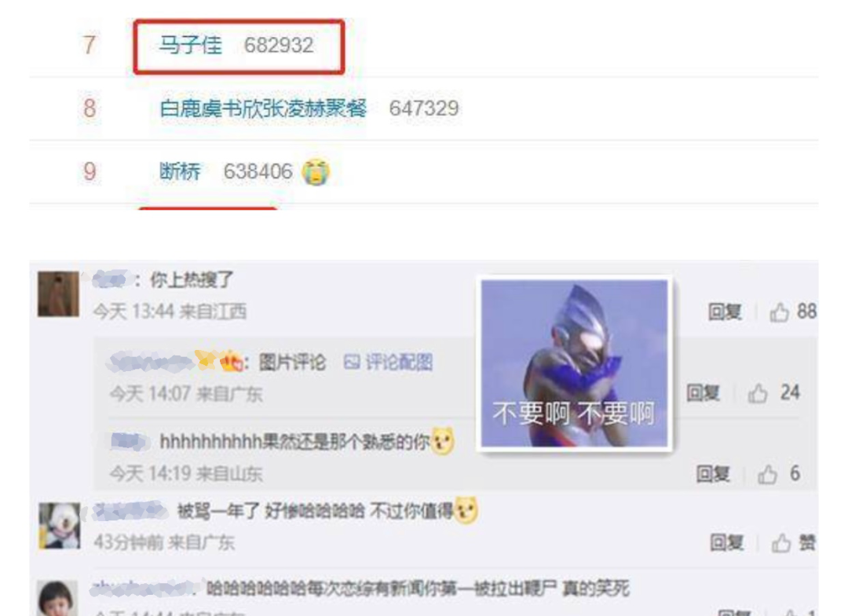Screen dimensions: 848x616
Task: Like the 你上热搜了 comment with 88 likes
Action: point(780,312)
